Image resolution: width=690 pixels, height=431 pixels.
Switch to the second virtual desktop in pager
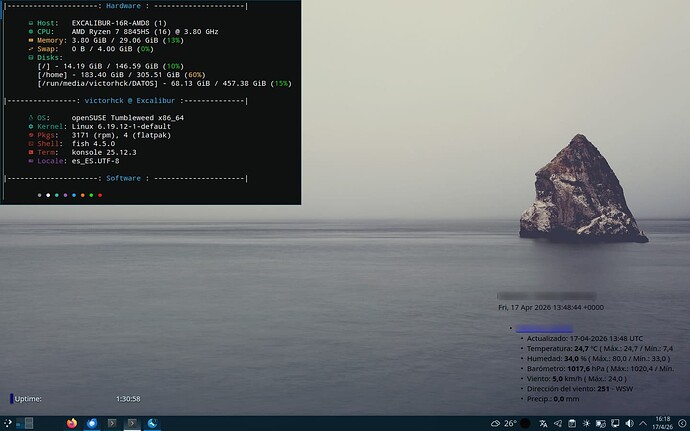pyautogui.click(x=29, y=424)
